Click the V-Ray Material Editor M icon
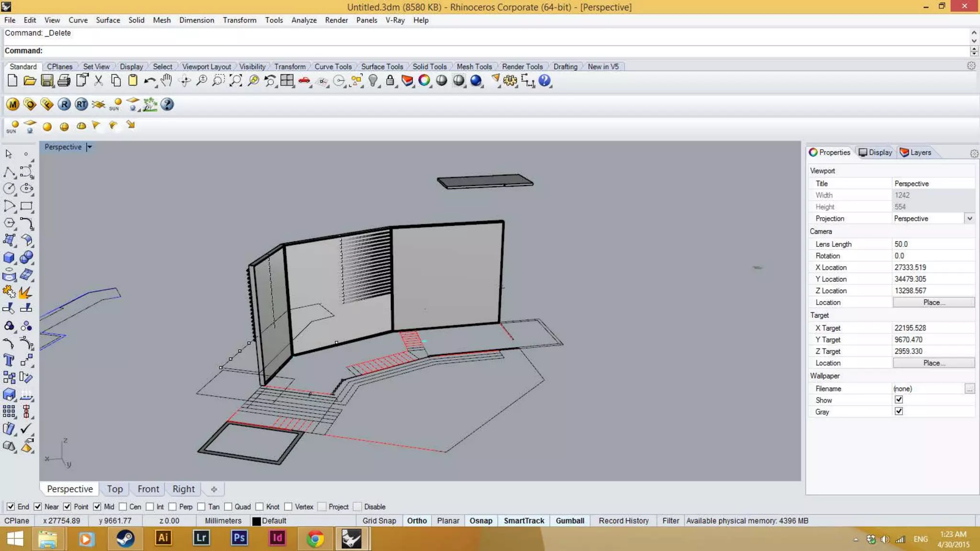 [13, 104]
